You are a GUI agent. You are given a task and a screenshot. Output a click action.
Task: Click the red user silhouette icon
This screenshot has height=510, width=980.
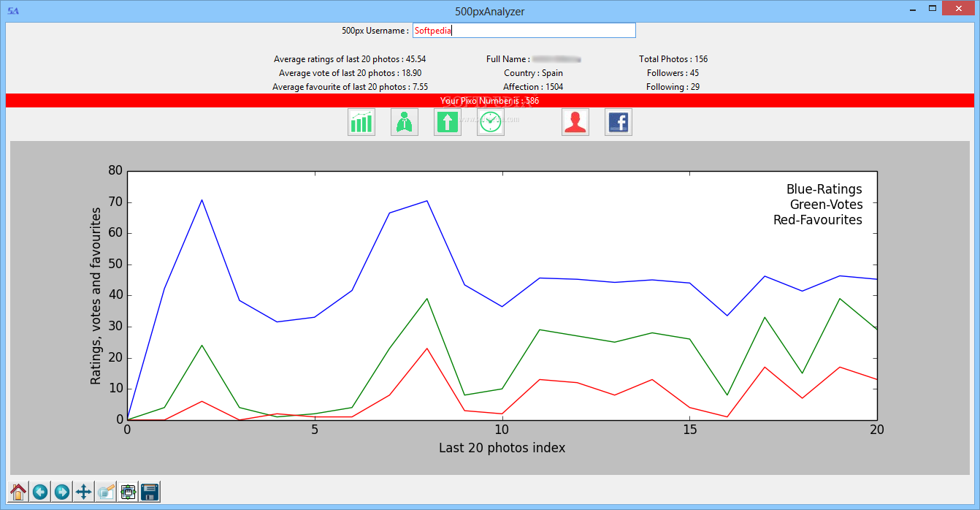pos(575,122)
